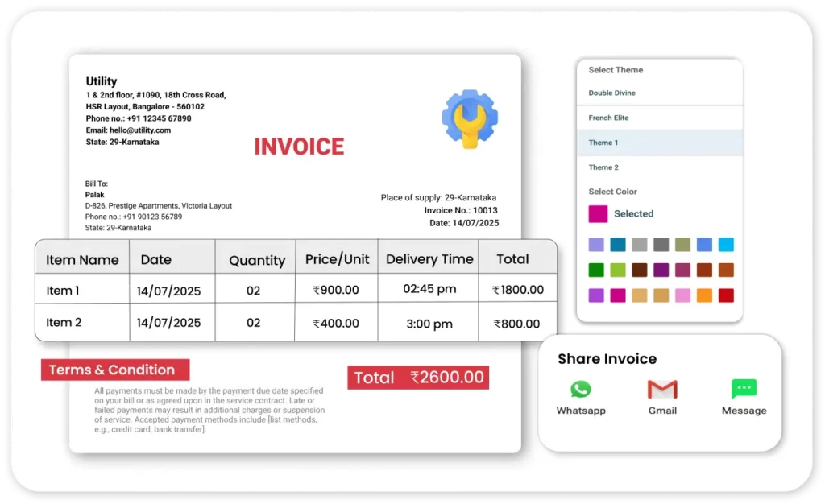
Task: Select the dark brown color swatch
Action: click(640, 271)
